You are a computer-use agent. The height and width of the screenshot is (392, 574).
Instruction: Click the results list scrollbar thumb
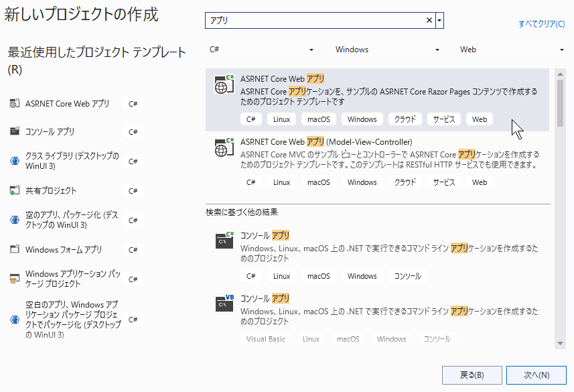tap(560, 103)
